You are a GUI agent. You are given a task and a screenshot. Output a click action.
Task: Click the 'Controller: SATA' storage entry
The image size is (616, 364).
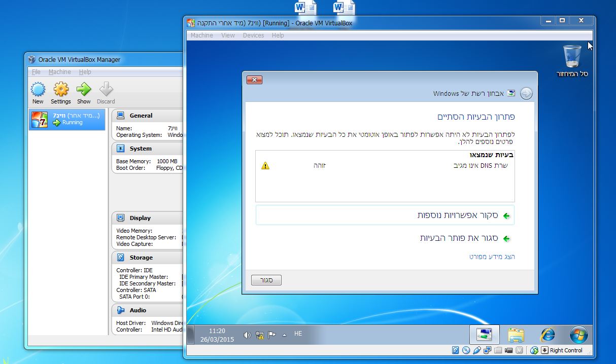point(136,290)
